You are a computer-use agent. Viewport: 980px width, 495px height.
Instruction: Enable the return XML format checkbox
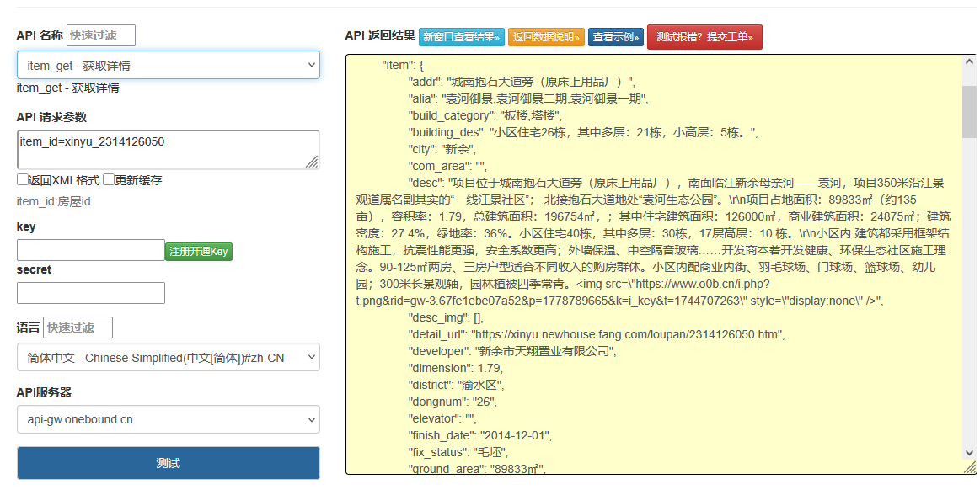coord(23,180)
